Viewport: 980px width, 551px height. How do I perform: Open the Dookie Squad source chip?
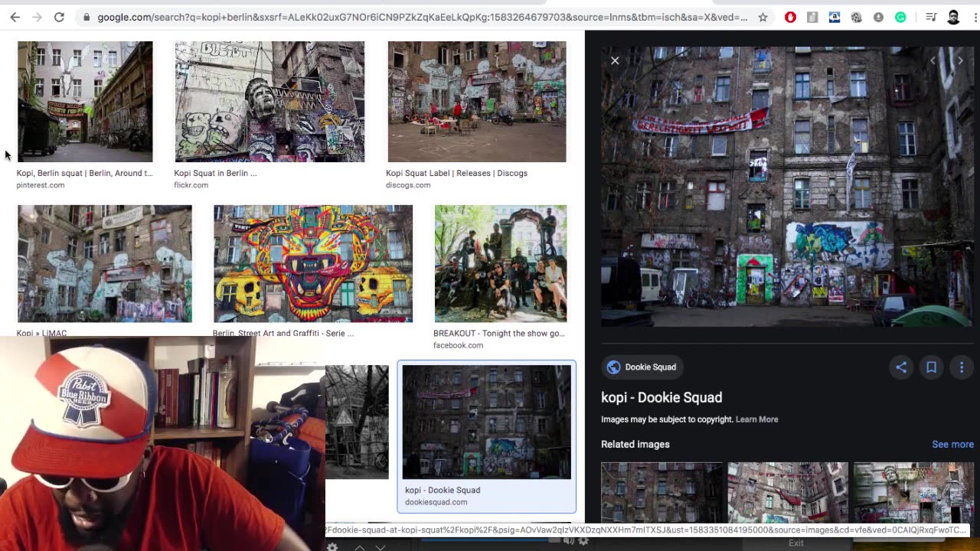[642, 367]
